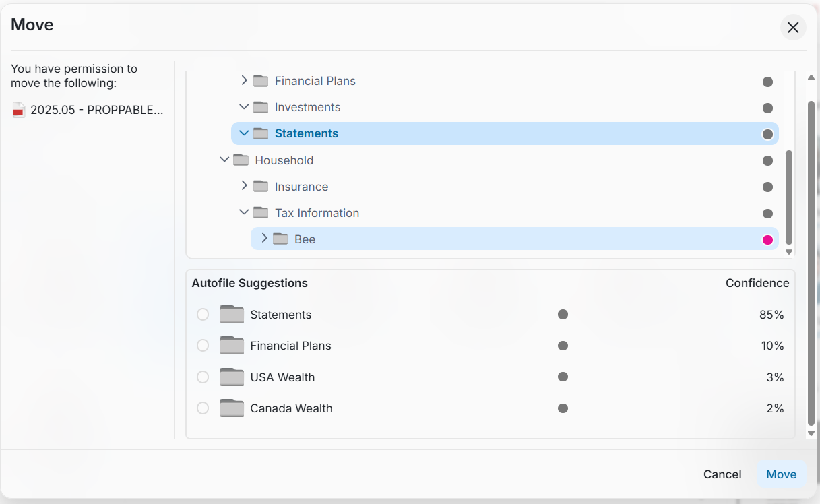
Task: Click the Investments folder icon in tree
Action: point(261,107)
